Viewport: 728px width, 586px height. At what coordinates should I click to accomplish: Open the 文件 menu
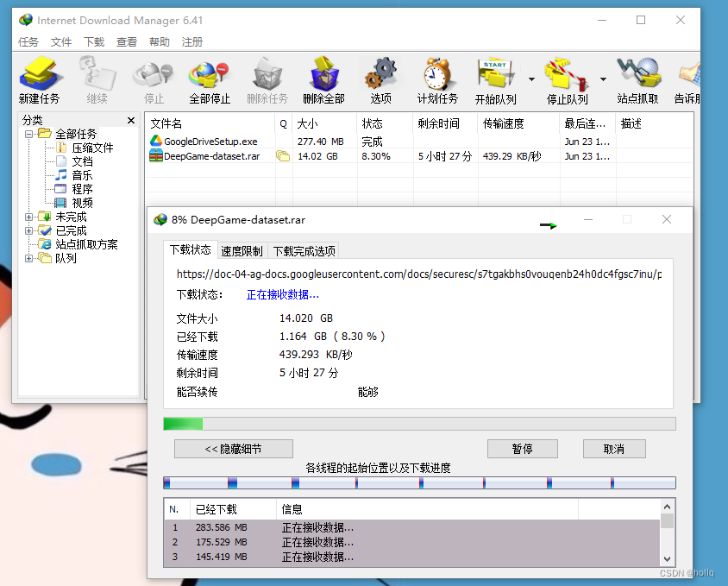click(x=61, y=41)
